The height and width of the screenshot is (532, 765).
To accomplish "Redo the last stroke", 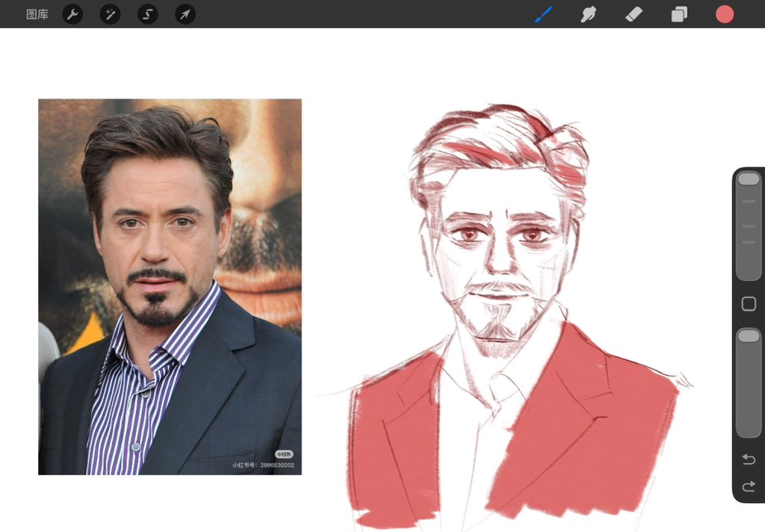I will (x=749, y=486).
